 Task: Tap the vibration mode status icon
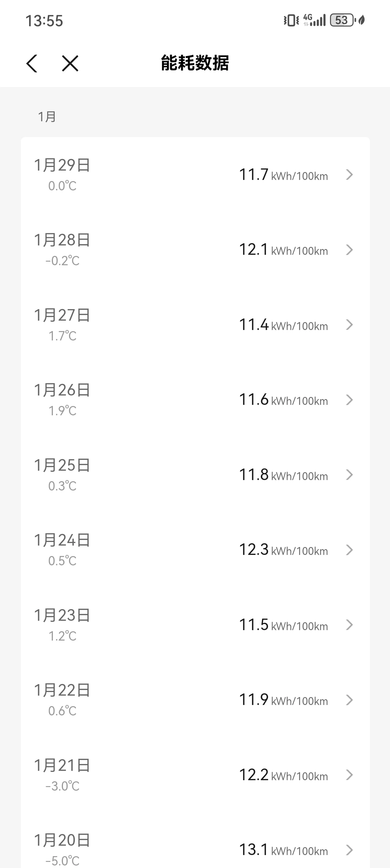click(291, 20)
